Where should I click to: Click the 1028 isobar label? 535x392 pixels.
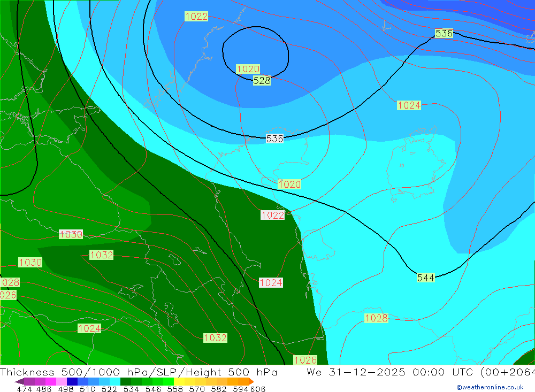[376, 318]
